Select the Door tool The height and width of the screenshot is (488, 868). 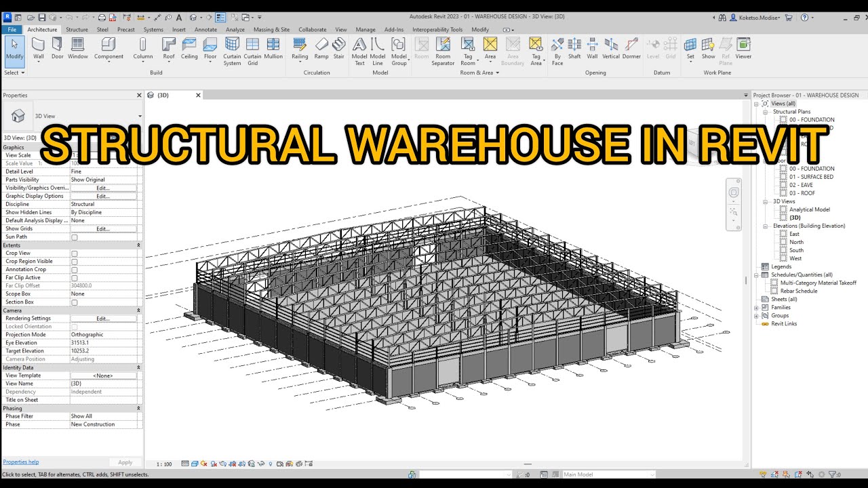(58, 49)
